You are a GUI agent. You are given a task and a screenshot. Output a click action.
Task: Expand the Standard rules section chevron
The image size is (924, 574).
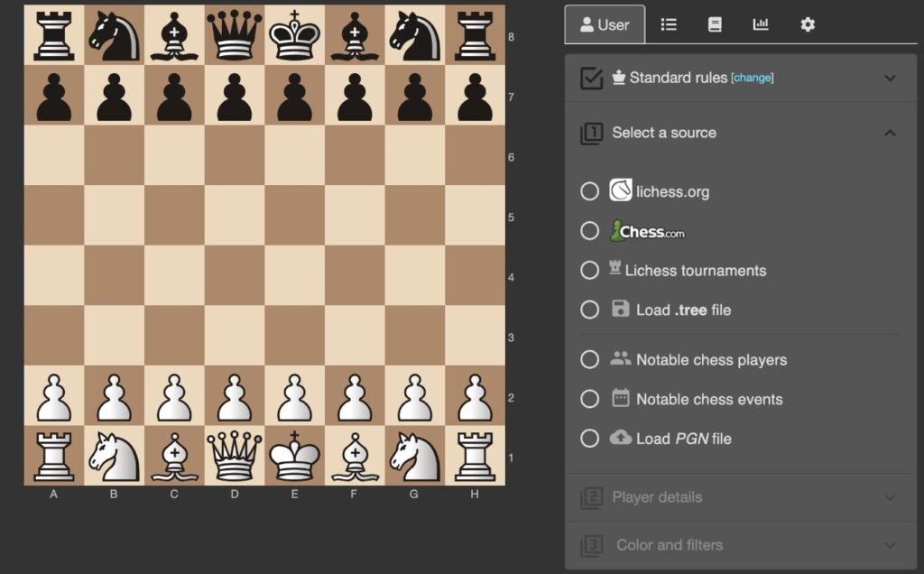890,79
